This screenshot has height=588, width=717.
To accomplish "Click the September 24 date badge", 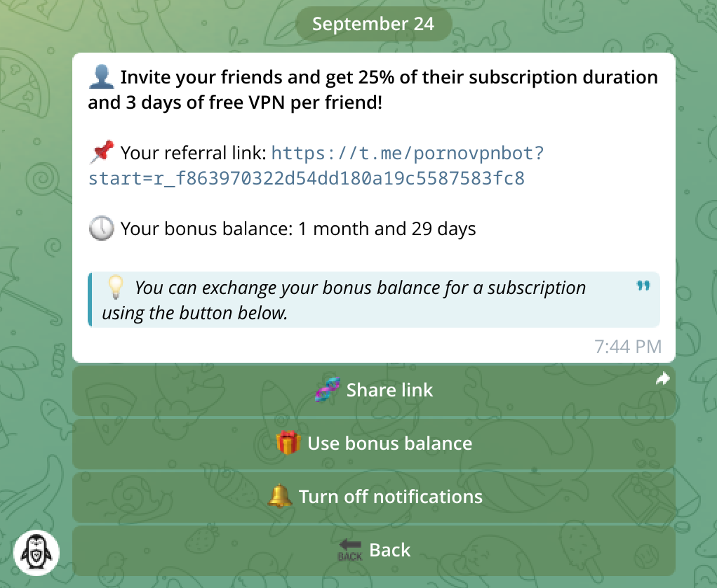I will [x=373, y=24].
